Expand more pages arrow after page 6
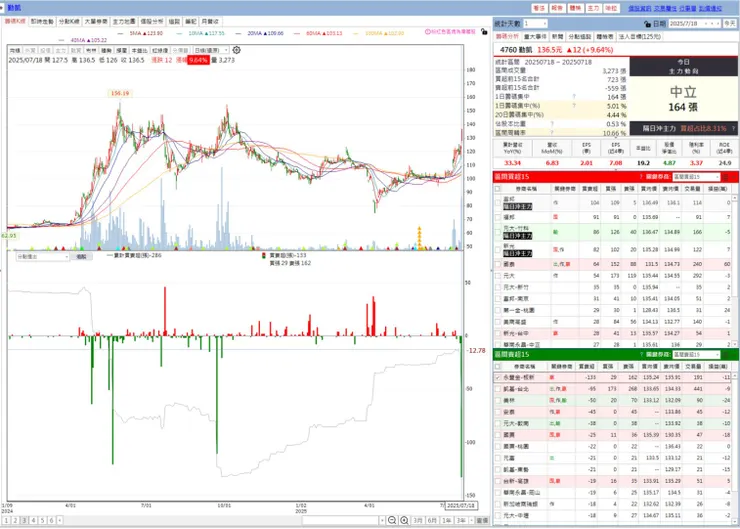This screenshot has height=529, width=740. coord(59,521)
